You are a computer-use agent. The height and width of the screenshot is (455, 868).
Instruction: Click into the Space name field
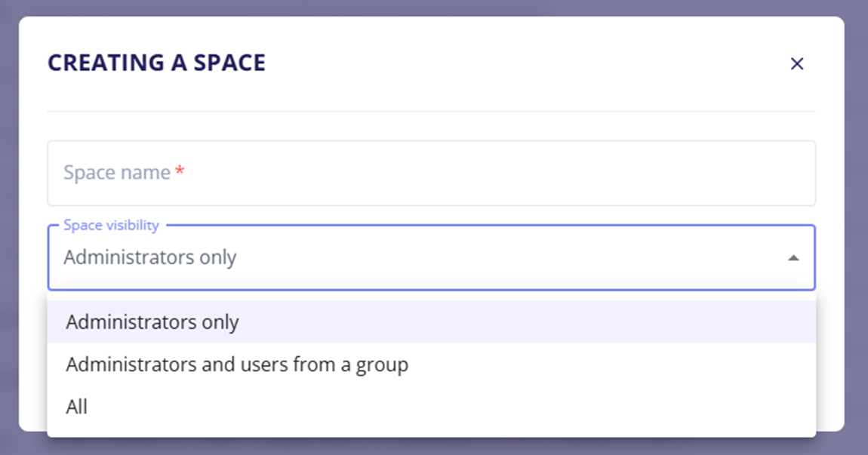[431, 173]
